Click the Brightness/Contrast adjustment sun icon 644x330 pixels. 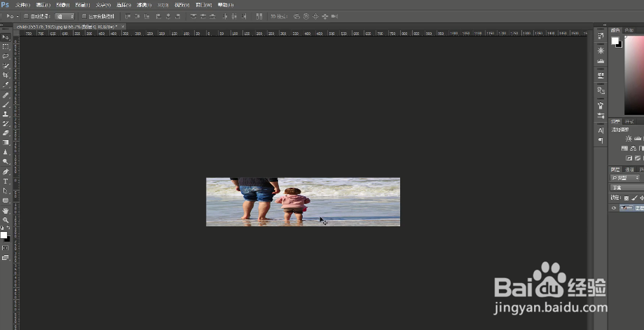tap(629, 139)
